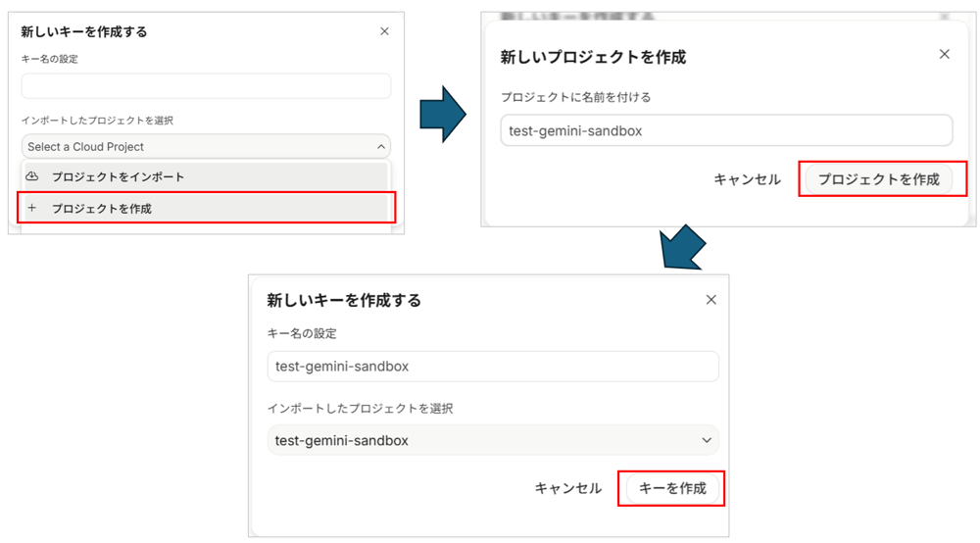Viewport: 980px width, 543px height.
Task: Choose プロジェクトをインポート from the dropdown list
Action: (118, 176)
